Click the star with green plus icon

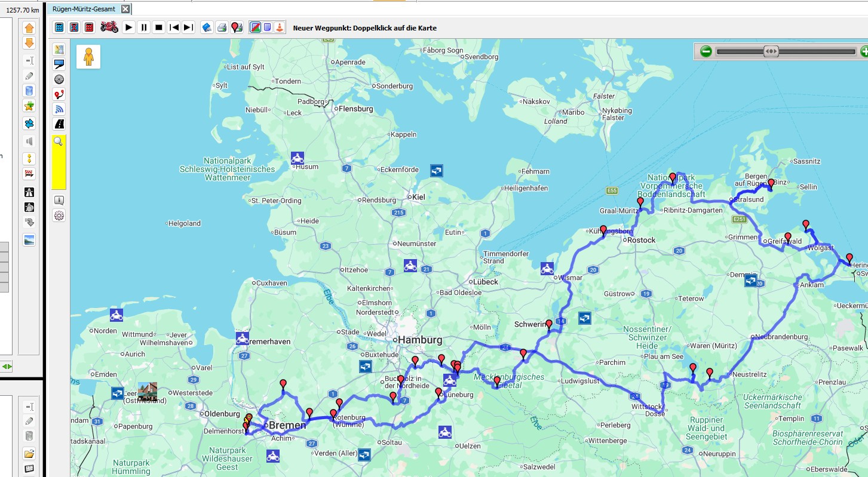tap(29, 106)
